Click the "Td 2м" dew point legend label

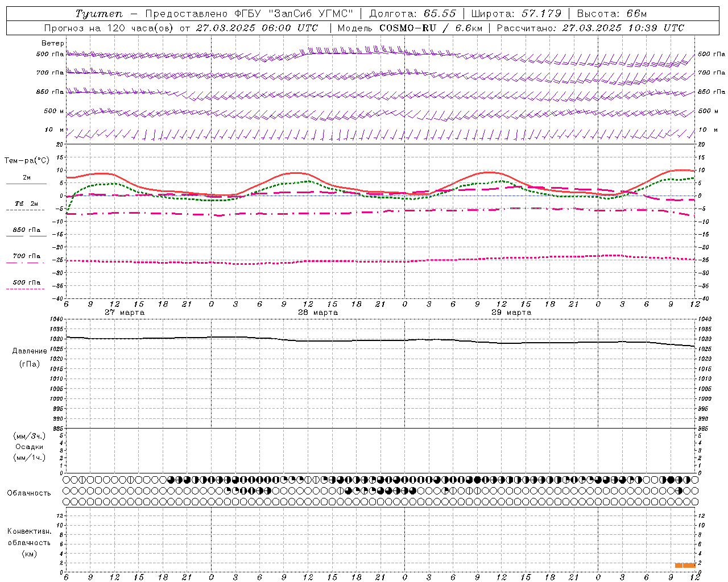[26, 203]
